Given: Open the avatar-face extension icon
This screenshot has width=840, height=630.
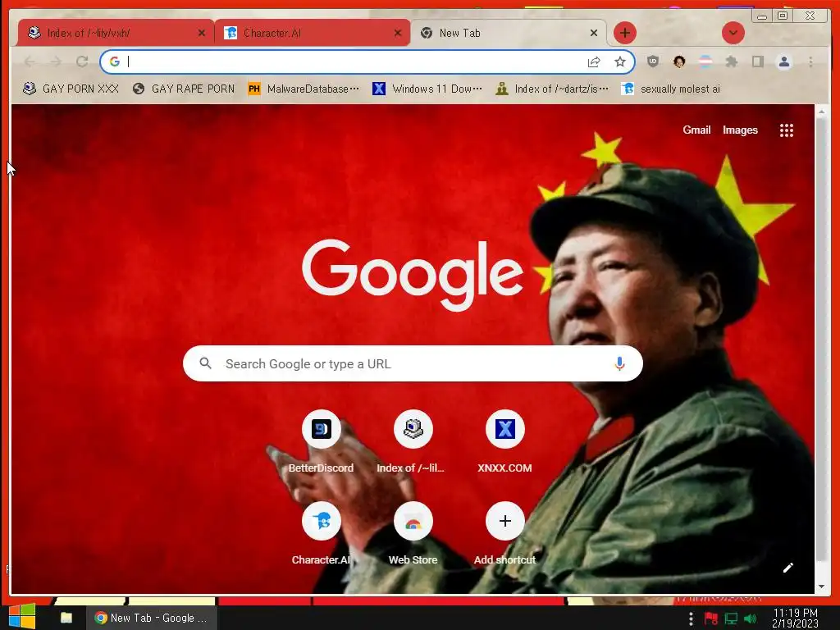Looking at the screenshot, I should (x=679, y=62).
